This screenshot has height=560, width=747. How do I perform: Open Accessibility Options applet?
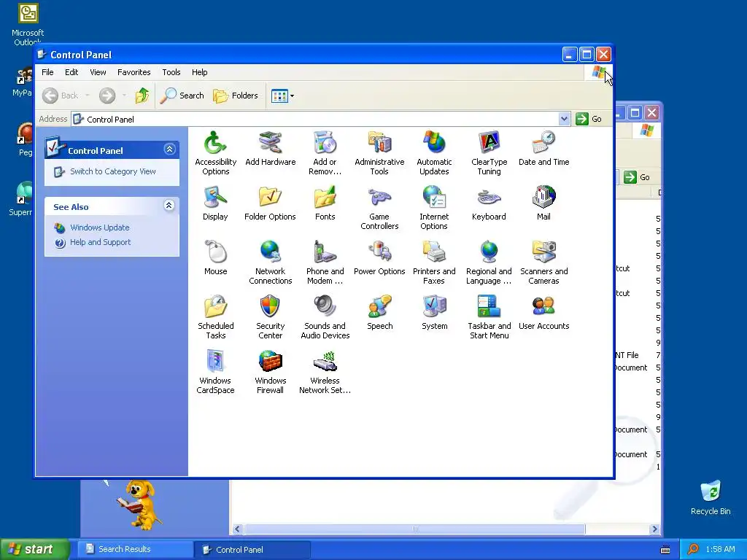click(x=215, y=143)
